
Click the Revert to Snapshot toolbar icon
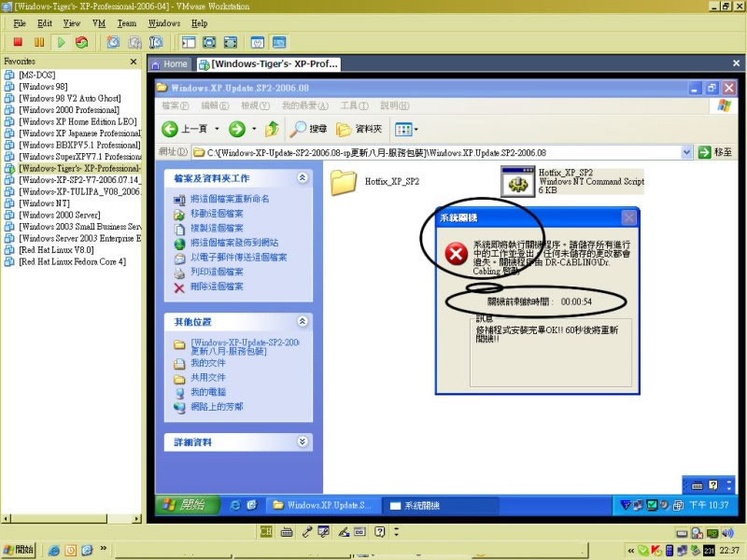pyautogui.click(x=134, y=42)
